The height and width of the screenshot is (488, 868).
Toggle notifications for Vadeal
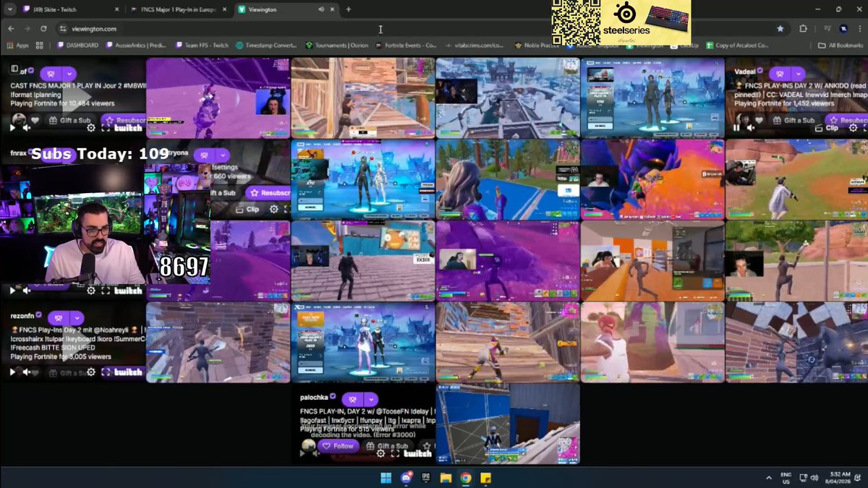781,74
